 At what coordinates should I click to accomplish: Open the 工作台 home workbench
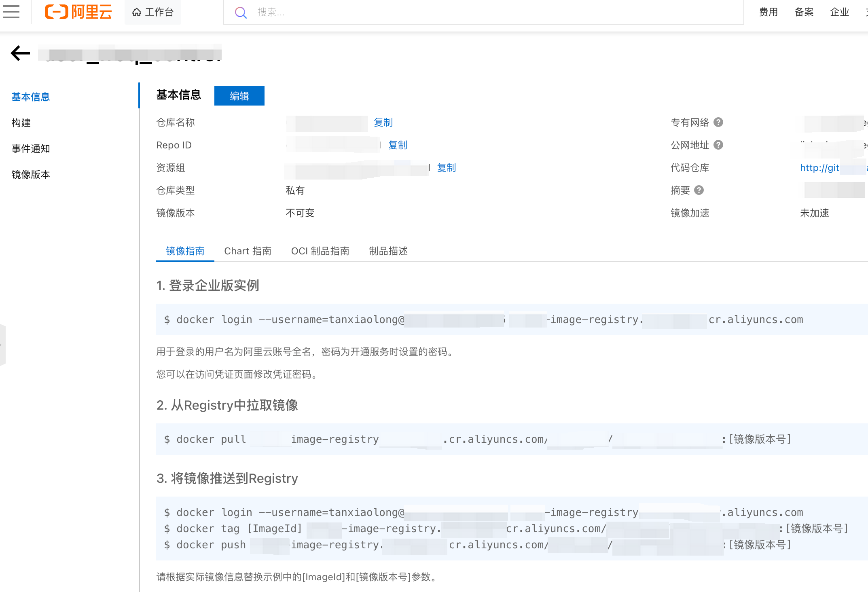(153, 12)
